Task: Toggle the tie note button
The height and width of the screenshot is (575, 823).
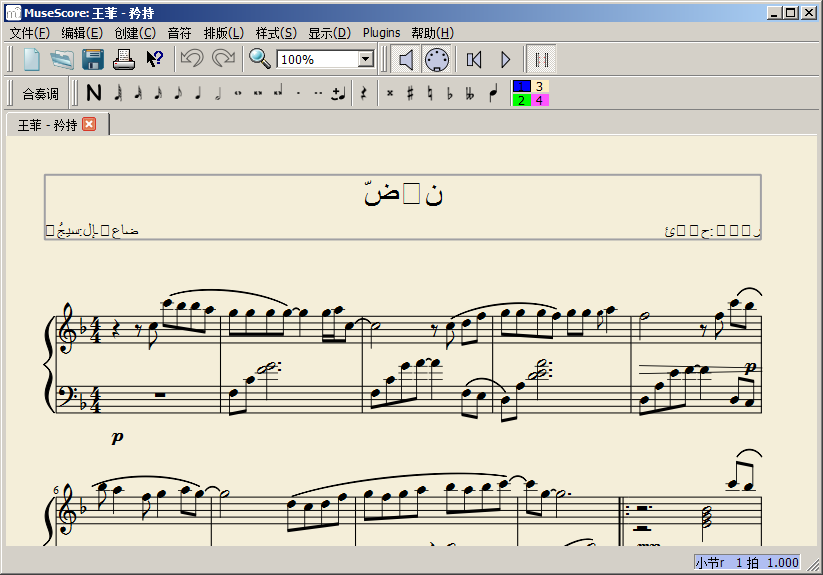Action: [x=339, y=93]
